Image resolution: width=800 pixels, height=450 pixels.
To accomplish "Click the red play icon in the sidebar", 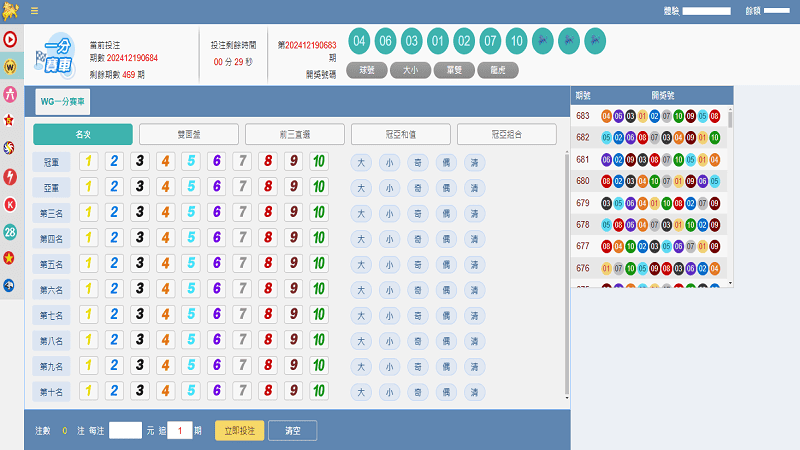I will click(10, 41).
